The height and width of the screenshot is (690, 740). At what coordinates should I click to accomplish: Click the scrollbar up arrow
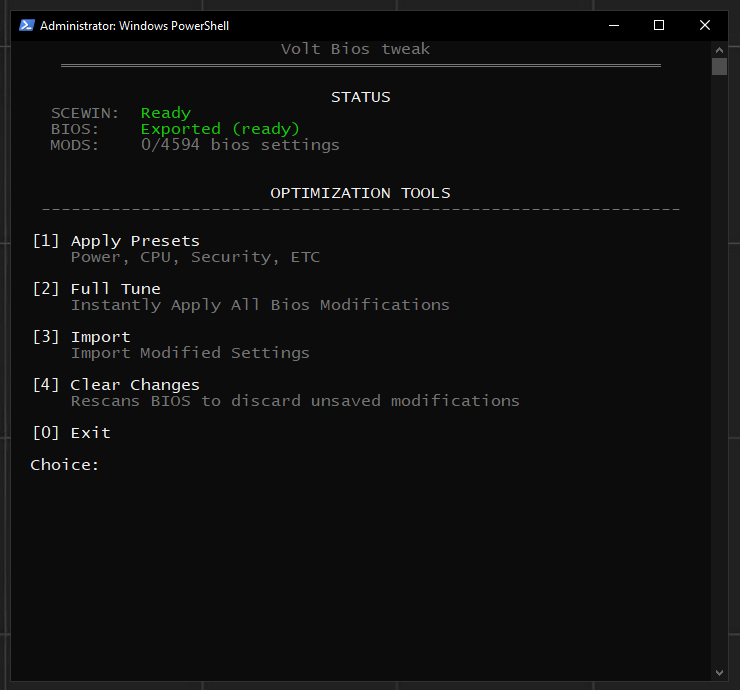point(719,50)
